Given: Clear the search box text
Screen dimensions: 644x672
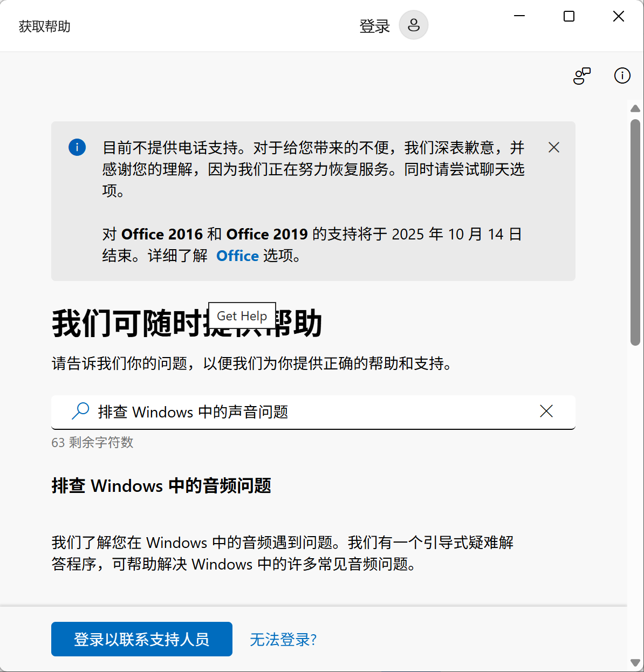Looking at the screenshot, I should point(546,412).
